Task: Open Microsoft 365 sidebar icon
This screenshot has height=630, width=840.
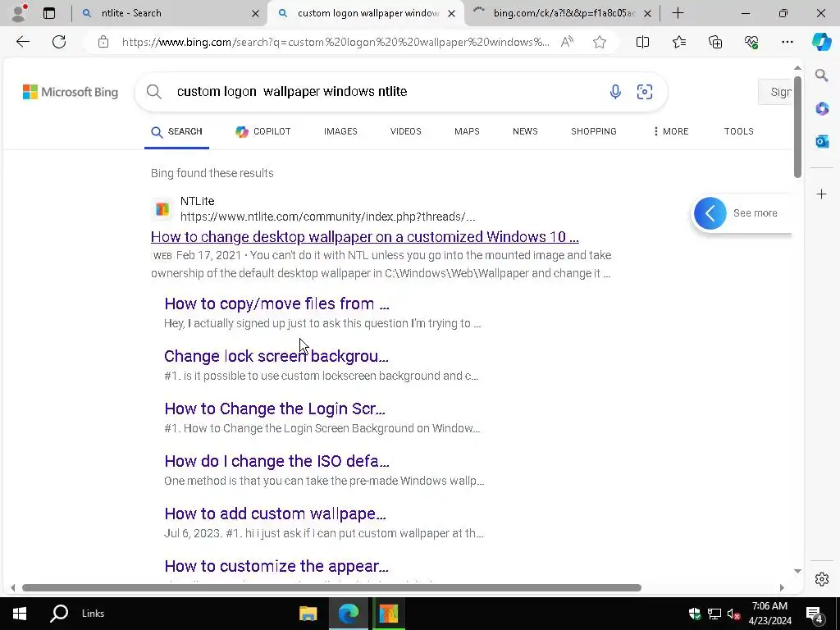Action: [822, 109]
